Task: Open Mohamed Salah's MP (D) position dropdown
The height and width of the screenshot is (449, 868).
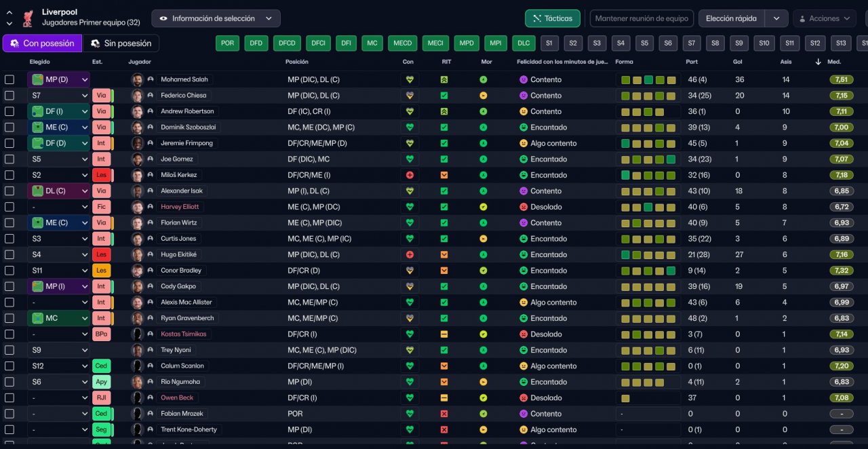Action: pyautogui.click(x=58, y=79)
